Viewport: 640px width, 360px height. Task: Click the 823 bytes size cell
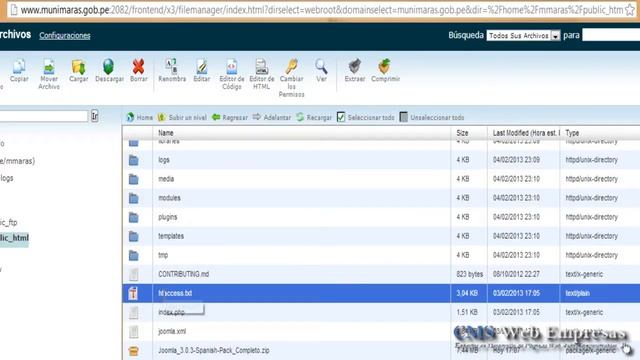click(469, 274)
